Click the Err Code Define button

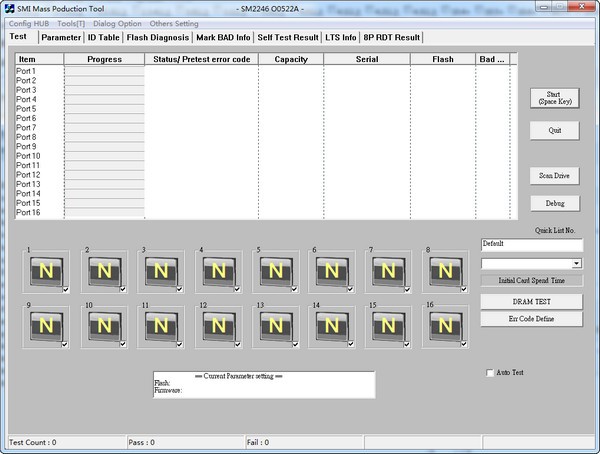click(x=532, y=319)
